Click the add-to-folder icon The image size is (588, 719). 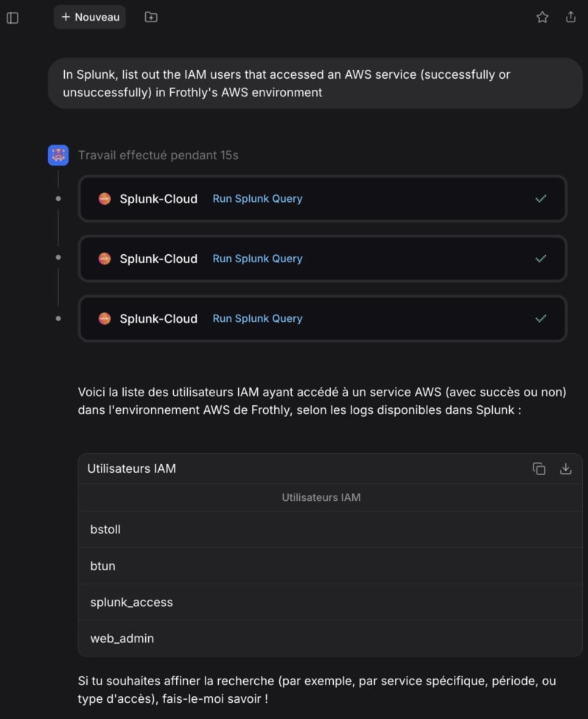[x=151, y=17]
